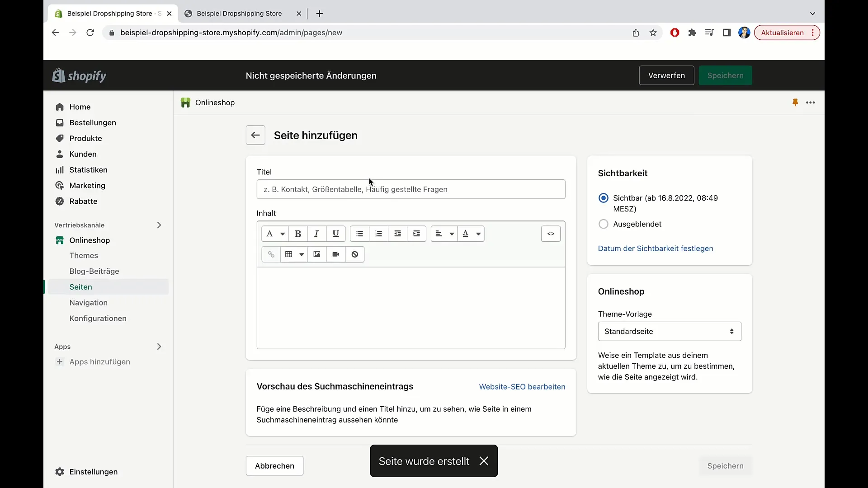Image resolution: width=868 pixels, height=488 pixels.
Task: Select the 'Ausgeblendet' radio button
Action: coord(604,224)
